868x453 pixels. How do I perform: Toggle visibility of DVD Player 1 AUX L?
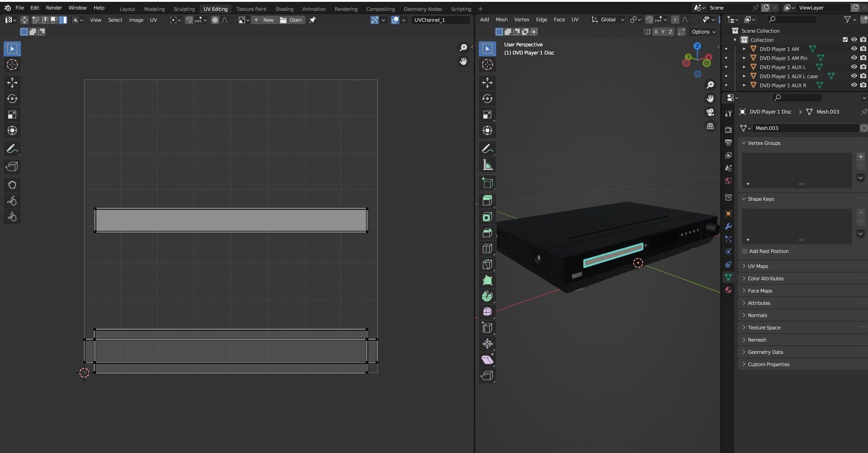pos(854,67)
